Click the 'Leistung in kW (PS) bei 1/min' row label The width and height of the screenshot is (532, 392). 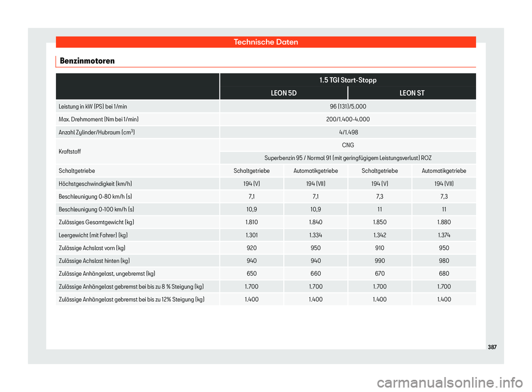point(93,106)
